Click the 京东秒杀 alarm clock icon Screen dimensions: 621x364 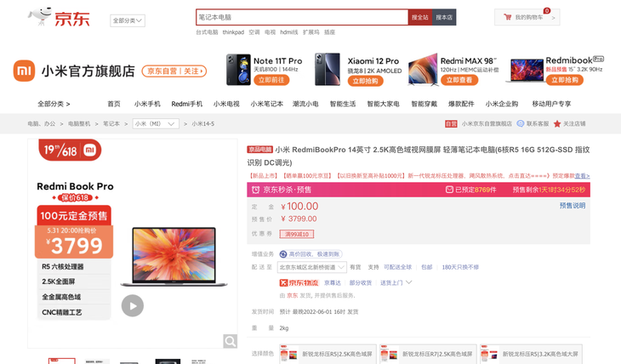(256, 190)
